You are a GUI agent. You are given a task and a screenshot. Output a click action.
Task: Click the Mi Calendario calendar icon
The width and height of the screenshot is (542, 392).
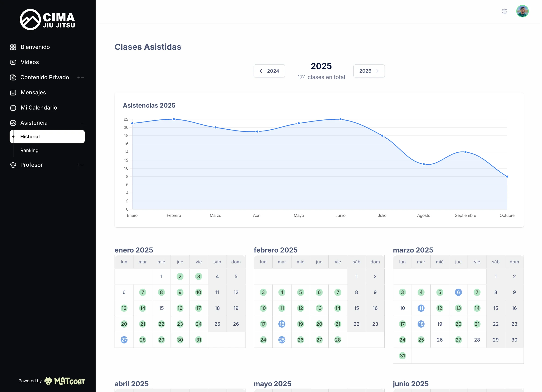pos(13,107)
